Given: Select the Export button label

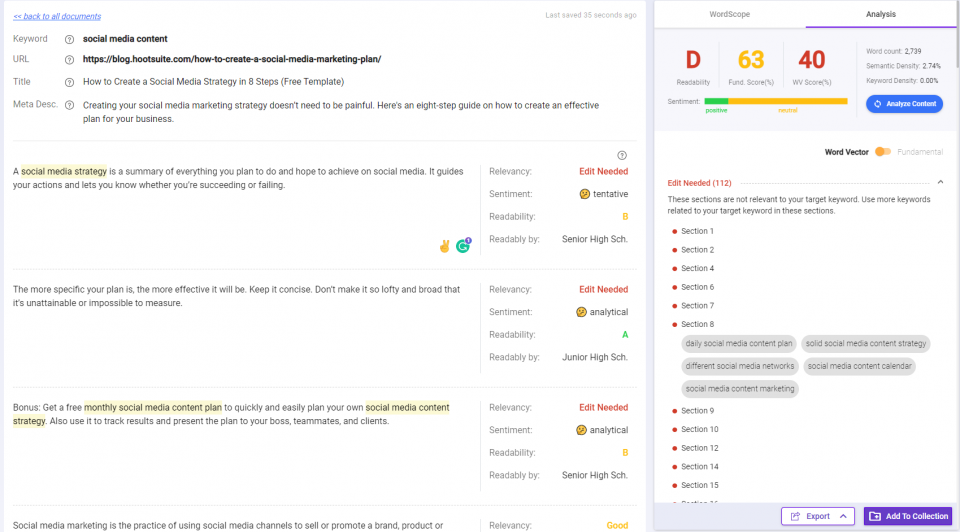Looking at the screenshot, I should click(x=817, y=516).
